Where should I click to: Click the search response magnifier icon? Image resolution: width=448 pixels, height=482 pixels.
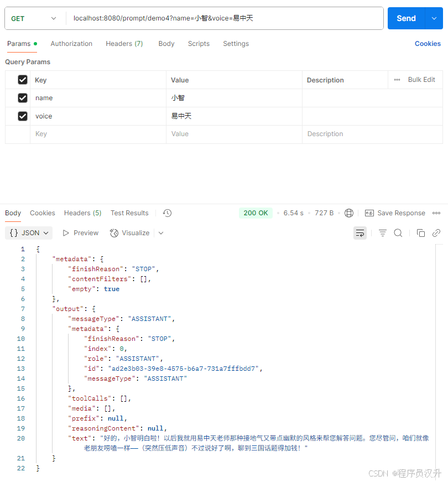[398, 233]
